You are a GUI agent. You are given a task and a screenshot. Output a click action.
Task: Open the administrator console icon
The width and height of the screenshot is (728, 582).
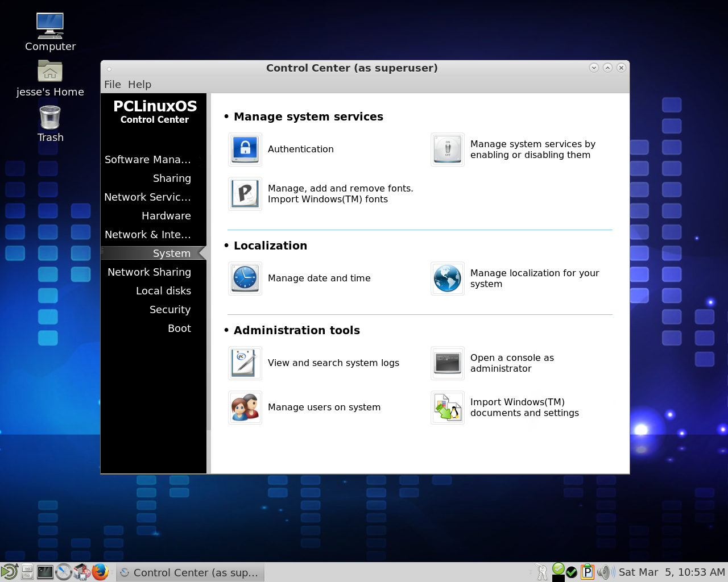(448, 363)
